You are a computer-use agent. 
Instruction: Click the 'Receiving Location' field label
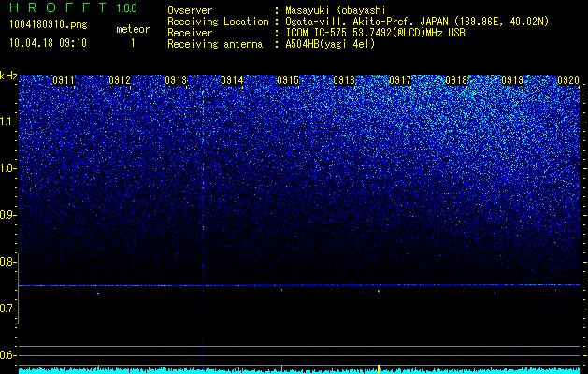point(218,22)
